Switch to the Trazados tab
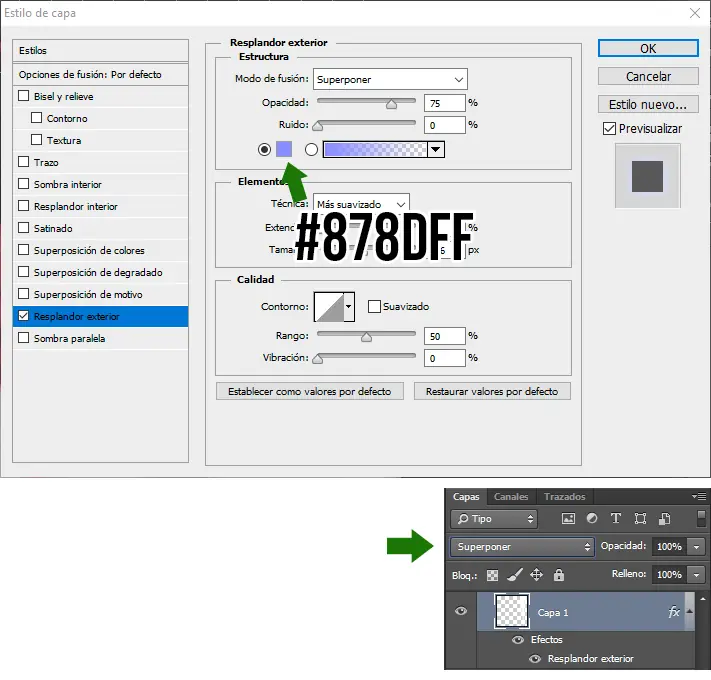711x680 pixels. point(565,497)
